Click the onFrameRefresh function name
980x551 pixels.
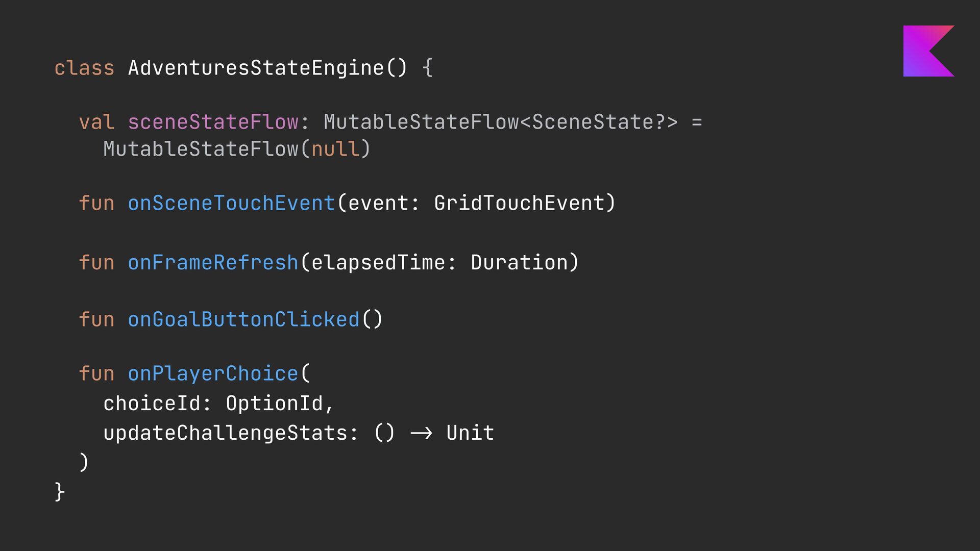[x=213, y=262]
